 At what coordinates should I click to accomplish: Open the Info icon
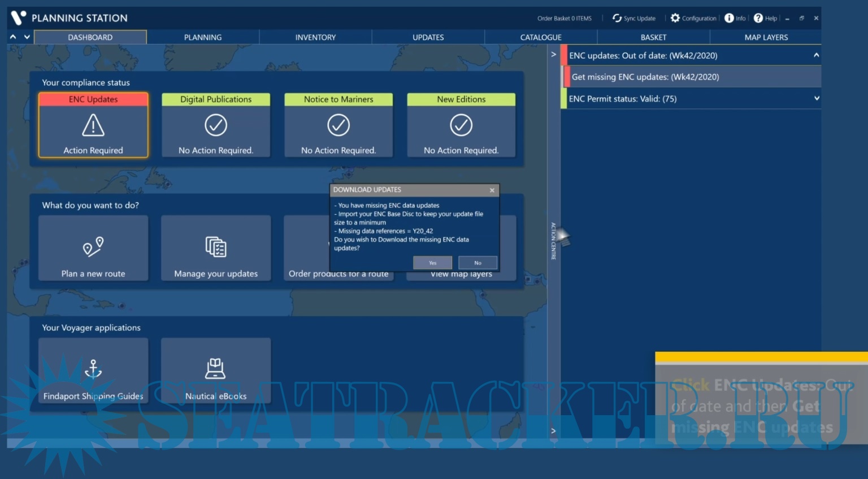click(x=729, y=18)
